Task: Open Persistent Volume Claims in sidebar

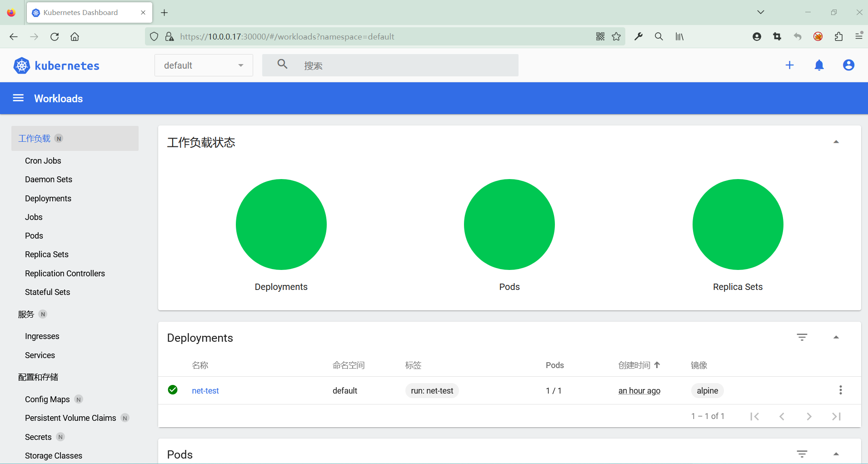Action: point(70,418)
